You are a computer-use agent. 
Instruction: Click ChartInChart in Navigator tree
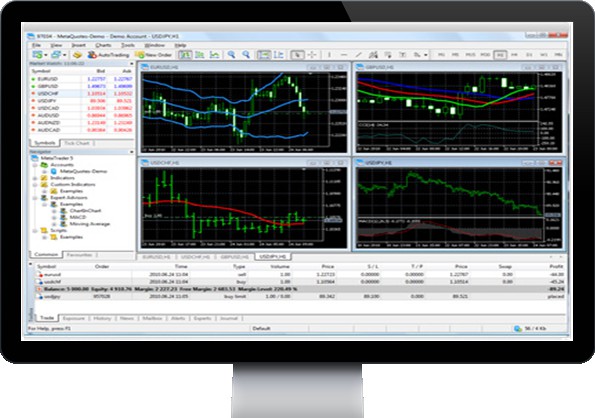coord(85,211)
